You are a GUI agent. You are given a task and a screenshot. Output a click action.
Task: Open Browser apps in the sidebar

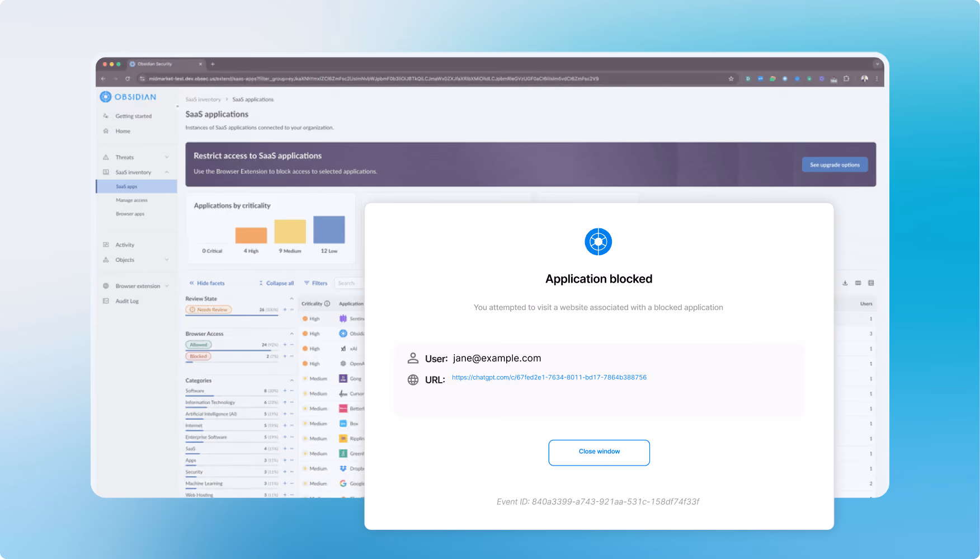point(130,214)
